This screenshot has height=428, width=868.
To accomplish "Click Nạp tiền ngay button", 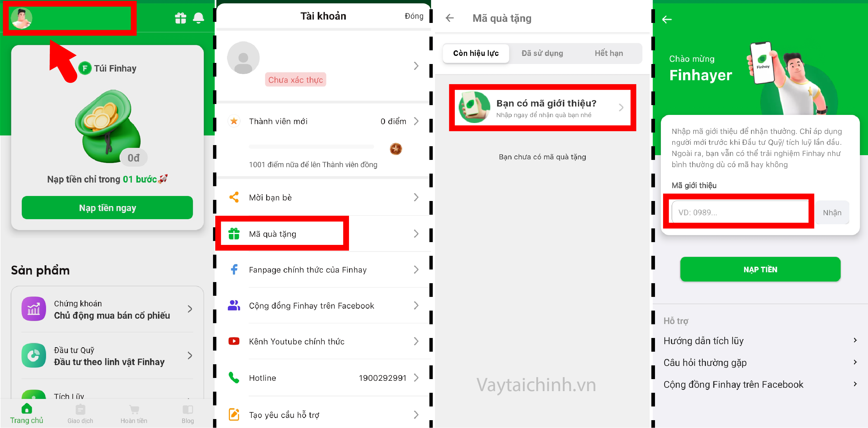I will pos(108,207).
